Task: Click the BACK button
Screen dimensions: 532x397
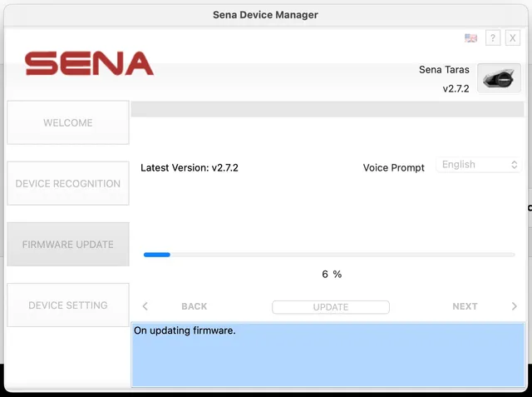Action: (194, 306)
